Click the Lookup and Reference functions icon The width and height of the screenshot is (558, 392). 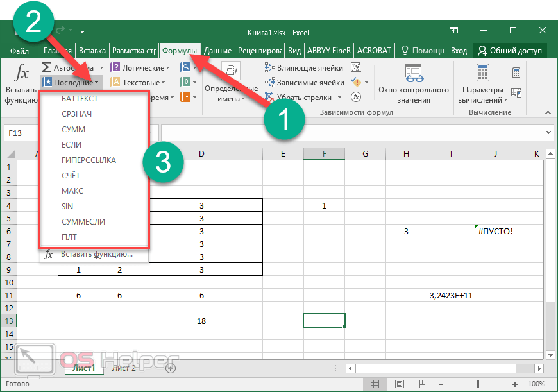[185, 67]
